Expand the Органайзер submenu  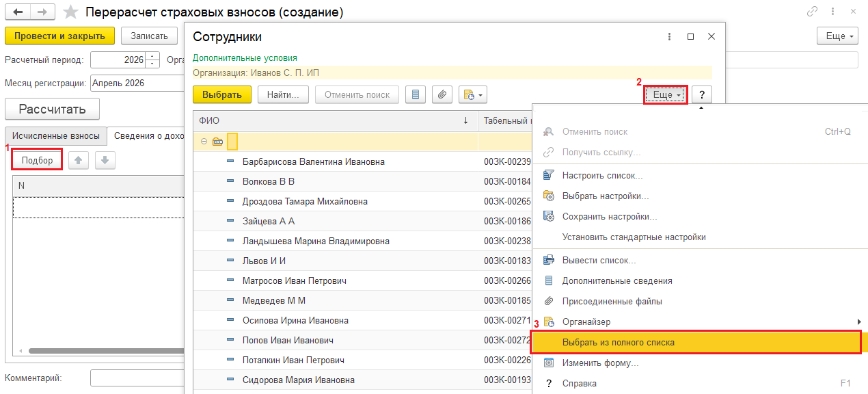(x=858, y=321)
